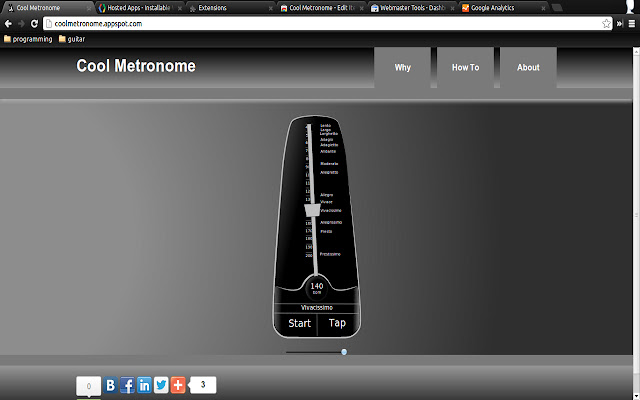Click the share counter showing 3
Viewport: 640px width, 400px height.
[202, 385]
